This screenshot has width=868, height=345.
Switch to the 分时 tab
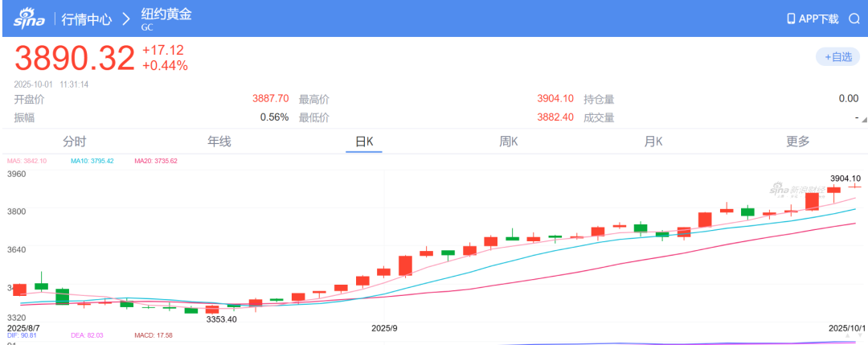click(74, 142)
